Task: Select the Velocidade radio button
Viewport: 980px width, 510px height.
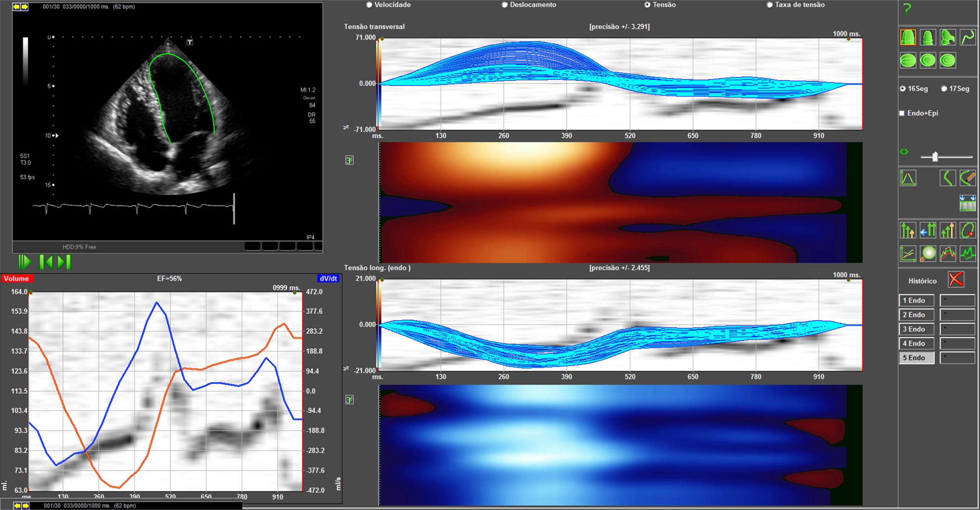Action: coord(369,5)
